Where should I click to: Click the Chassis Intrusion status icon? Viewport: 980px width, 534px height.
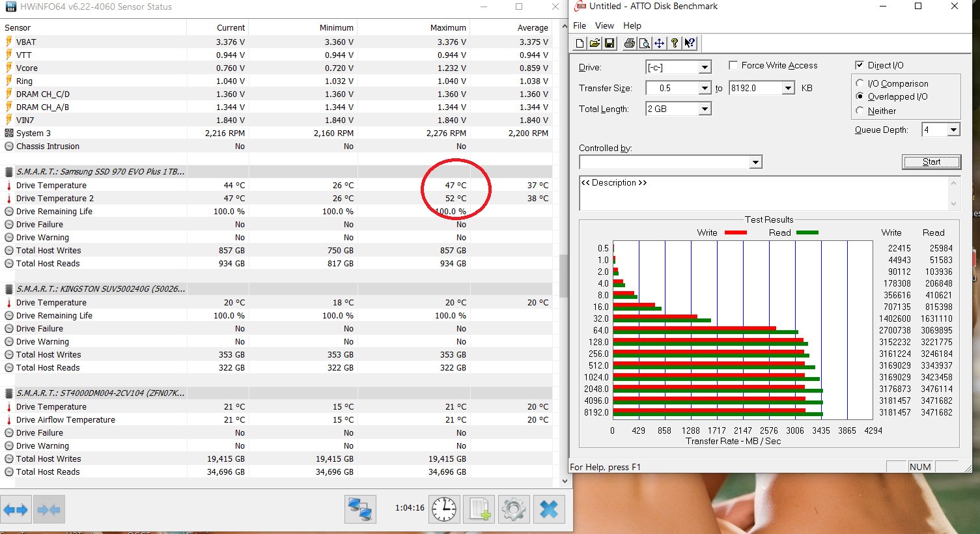click(8, 146)
